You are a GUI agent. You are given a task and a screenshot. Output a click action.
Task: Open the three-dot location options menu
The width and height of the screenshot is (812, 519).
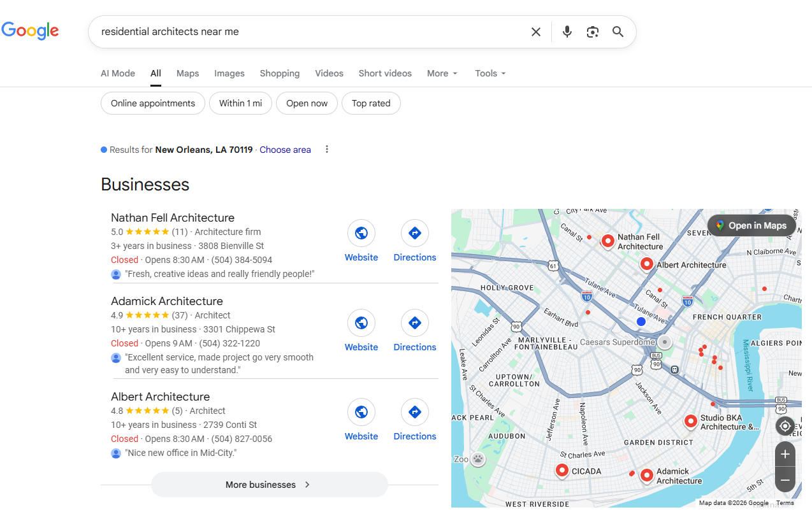327,150
